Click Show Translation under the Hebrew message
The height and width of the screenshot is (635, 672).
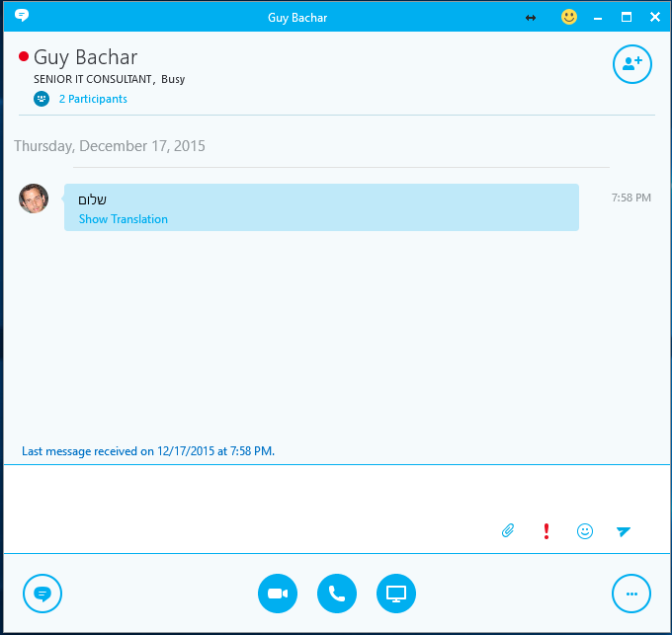124,219
